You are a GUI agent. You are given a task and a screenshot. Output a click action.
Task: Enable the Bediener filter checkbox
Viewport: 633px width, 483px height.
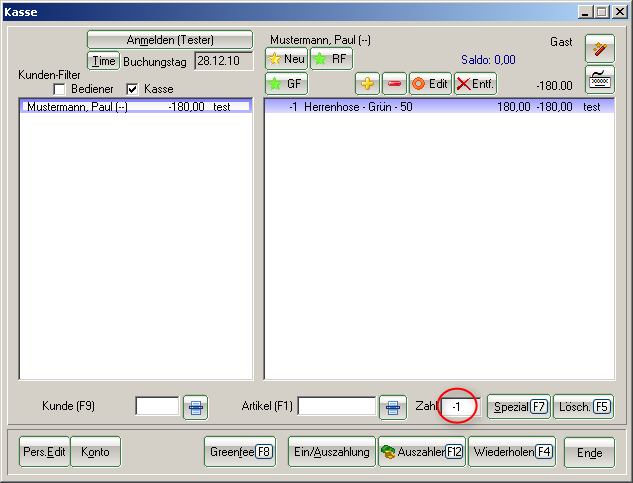tap(59, 89)
